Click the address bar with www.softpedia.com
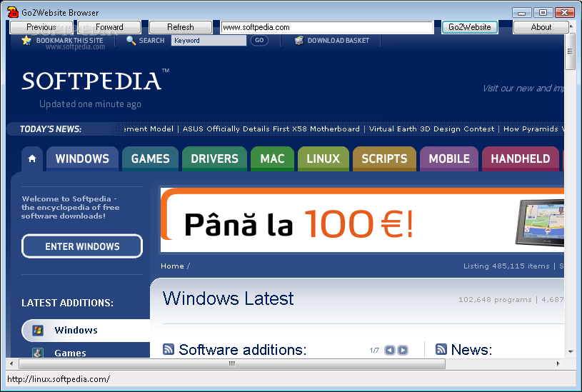 click(x=327, y=27)
